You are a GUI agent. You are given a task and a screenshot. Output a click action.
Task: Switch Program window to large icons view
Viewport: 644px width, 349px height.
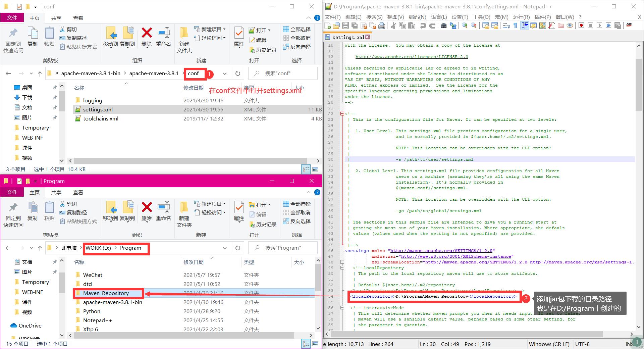315,344
